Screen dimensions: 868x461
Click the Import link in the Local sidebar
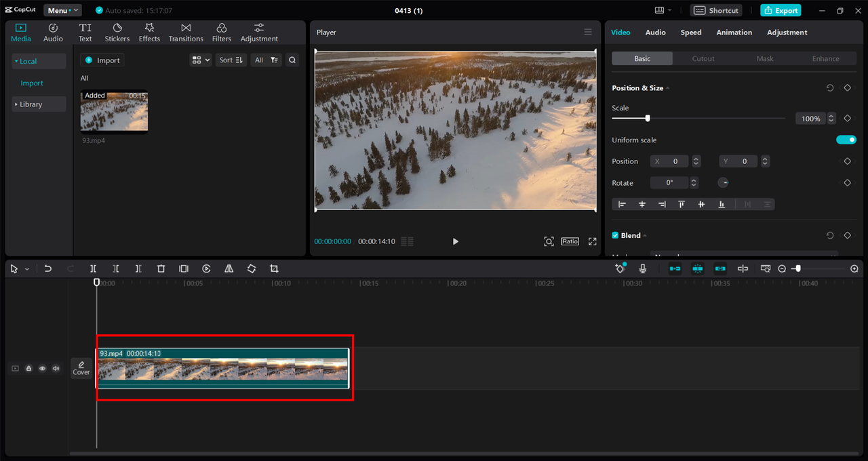coord(32,83)
